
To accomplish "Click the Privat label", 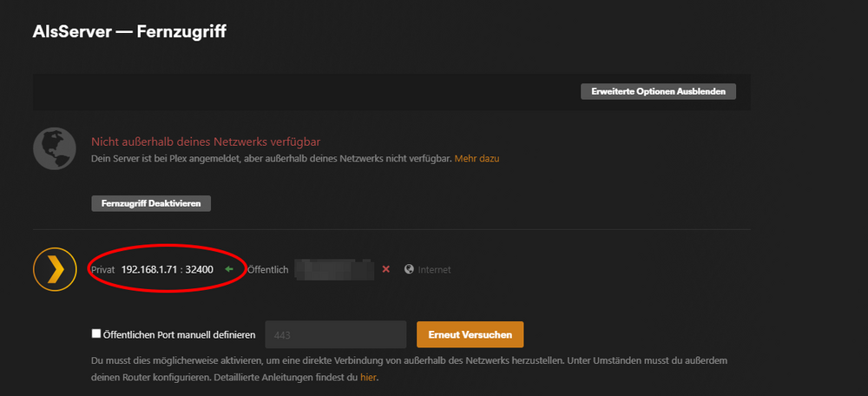I will pos(103,270).
